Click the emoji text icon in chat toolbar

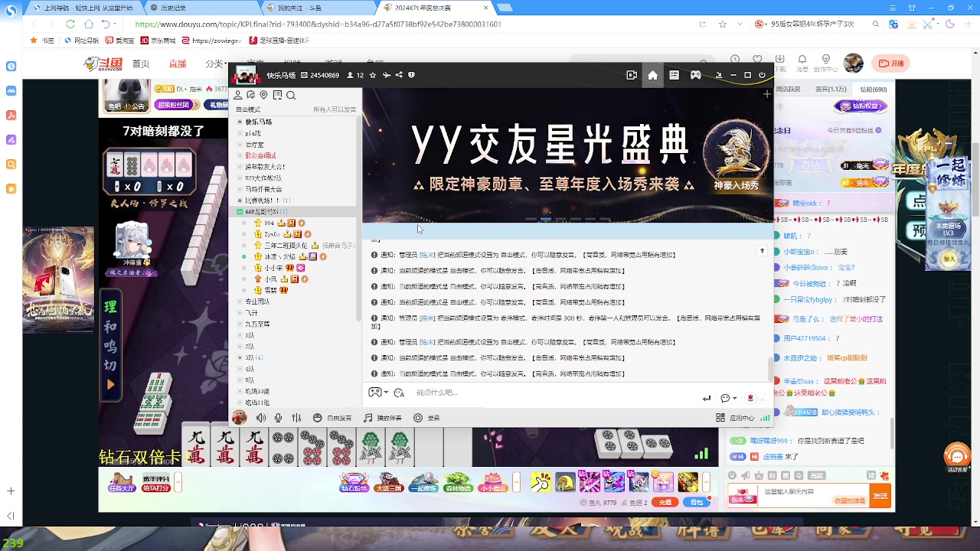tap(399, 393)
